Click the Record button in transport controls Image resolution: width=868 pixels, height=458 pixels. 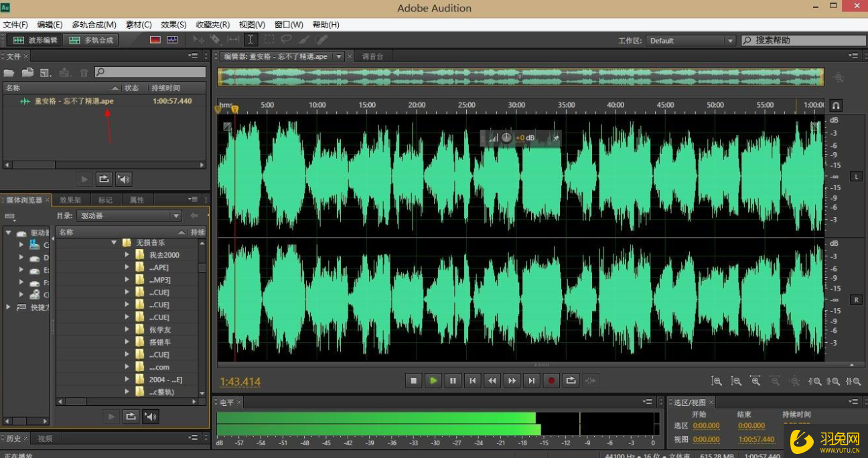point(551,380)
